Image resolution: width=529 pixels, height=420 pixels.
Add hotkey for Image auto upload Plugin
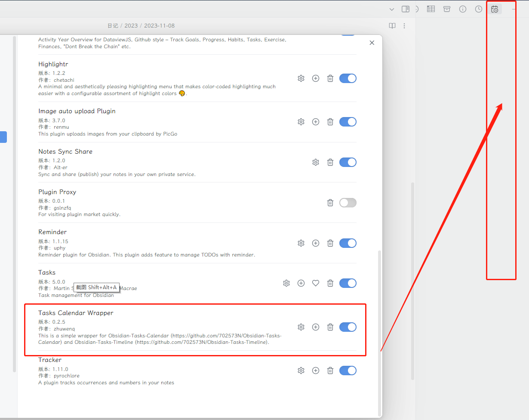[x=316, y=122]
